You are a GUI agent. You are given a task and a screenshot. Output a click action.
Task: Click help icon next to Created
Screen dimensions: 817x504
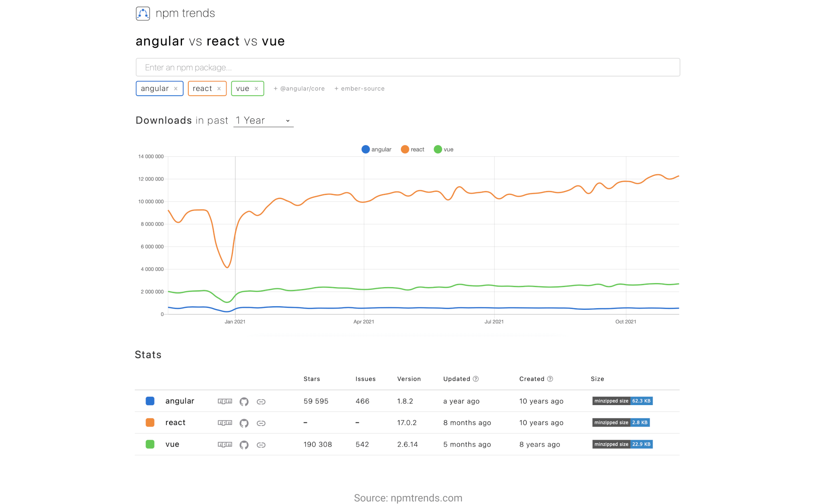pyautogui.click(x=550, y=379)
